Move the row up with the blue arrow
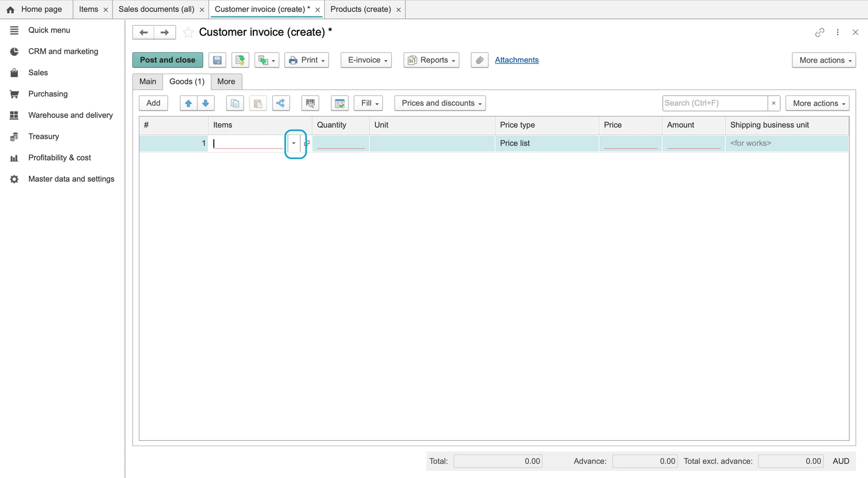Viewport: 868px width, 478px height. coord(188,103)
